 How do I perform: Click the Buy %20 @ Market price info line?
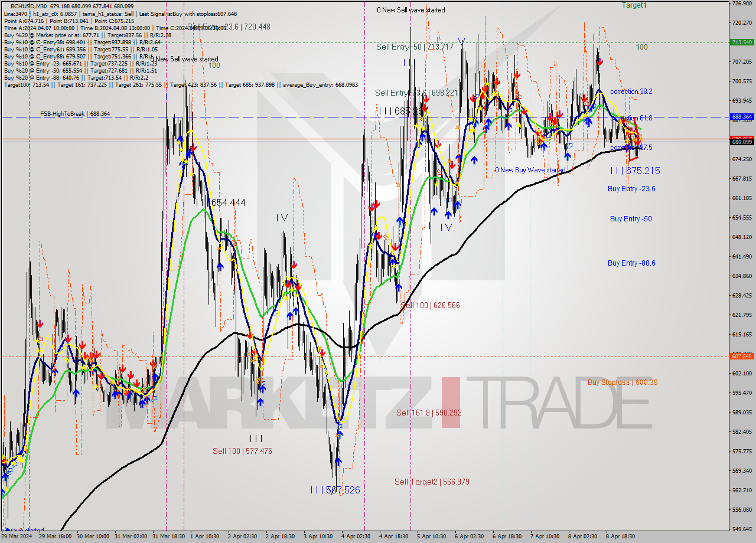[87, 35]
